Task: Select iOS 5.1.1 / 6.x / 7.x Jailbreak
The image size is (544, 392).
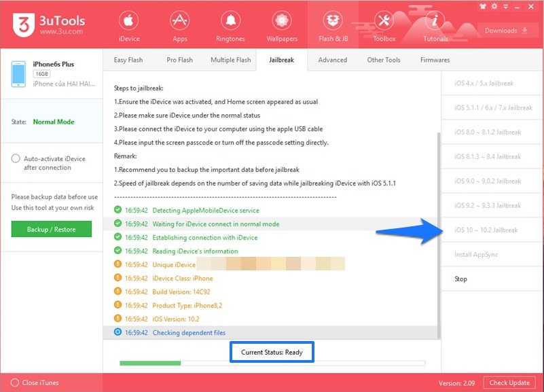Action: pyautogui.click(x=492, y=107)
